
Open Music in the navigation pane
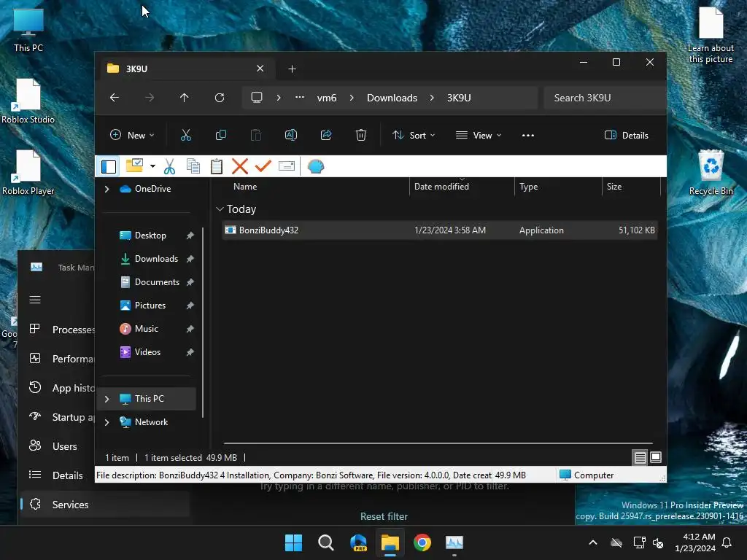click(146, 329)
